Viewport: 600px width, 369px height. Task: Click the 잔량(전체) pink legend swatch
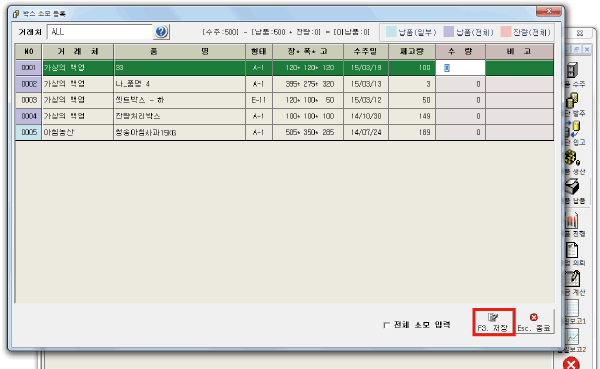506,32
